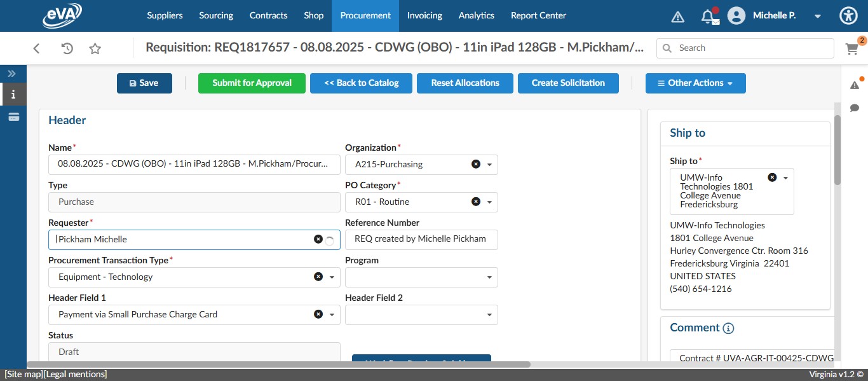The height and width of the screenshot is (381, 868).
Task: Open the accessibility options icon
Action: pos(848,15)
